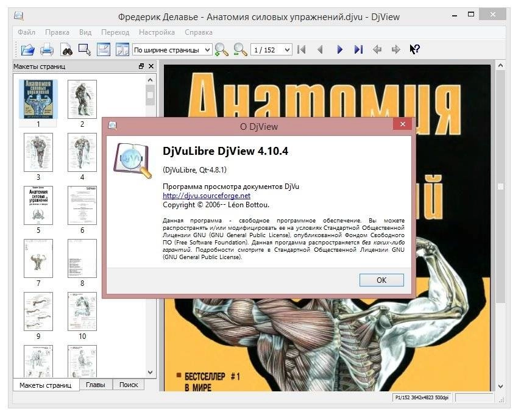The height and width of the screenshot is (420, 521).
Task: Click thumbnail panel scroll down arrow
Action: [x=150, y=372]
